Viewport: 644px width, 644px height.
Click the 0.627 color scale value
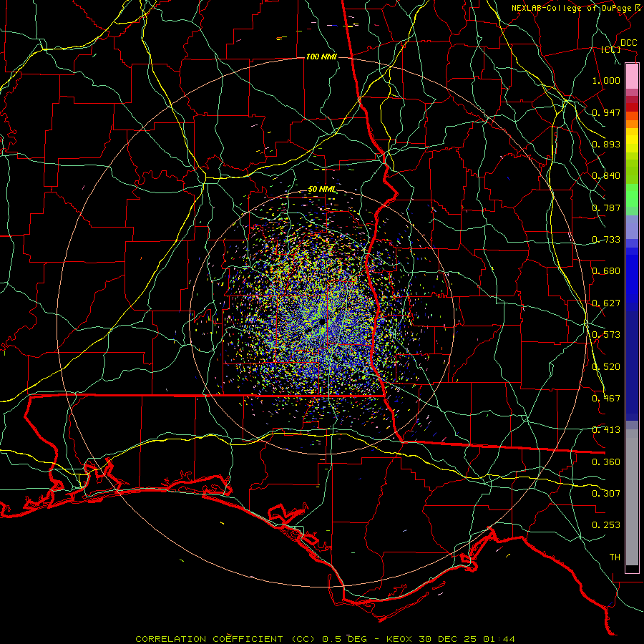606,303
